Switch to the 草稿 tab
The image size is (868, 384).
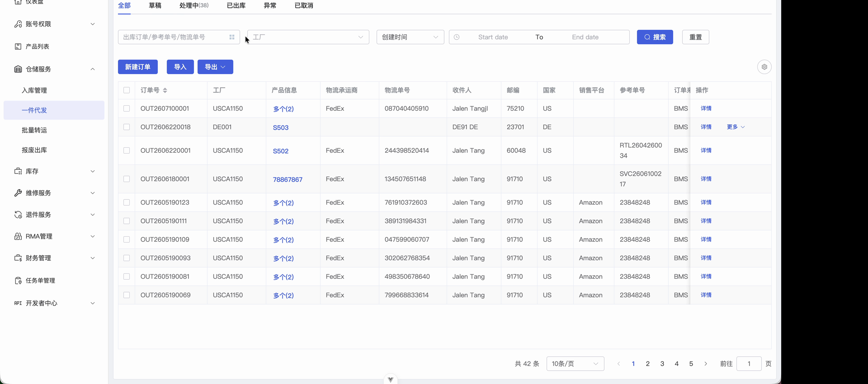[x=155, y=5]
